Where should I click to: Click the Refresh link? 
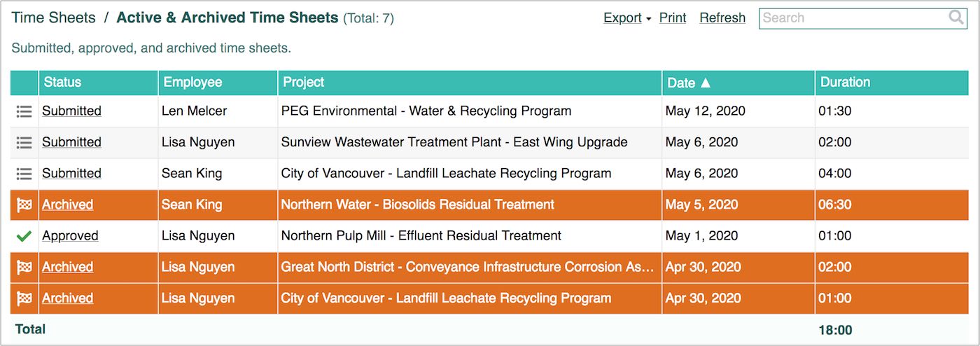click(x=722, y=18)
